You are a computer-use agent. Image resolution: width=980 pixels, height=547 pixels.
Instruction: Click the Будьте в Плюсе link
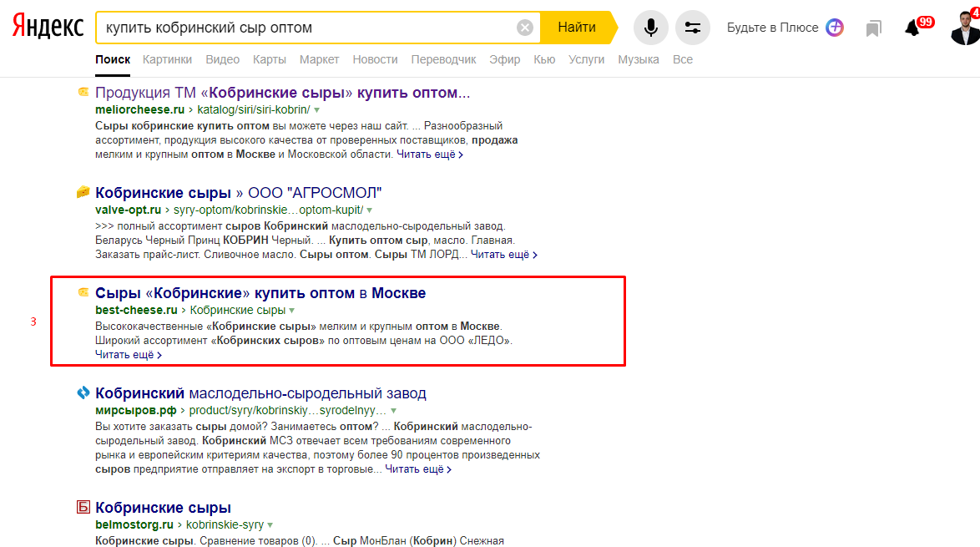tap(772, 28)
